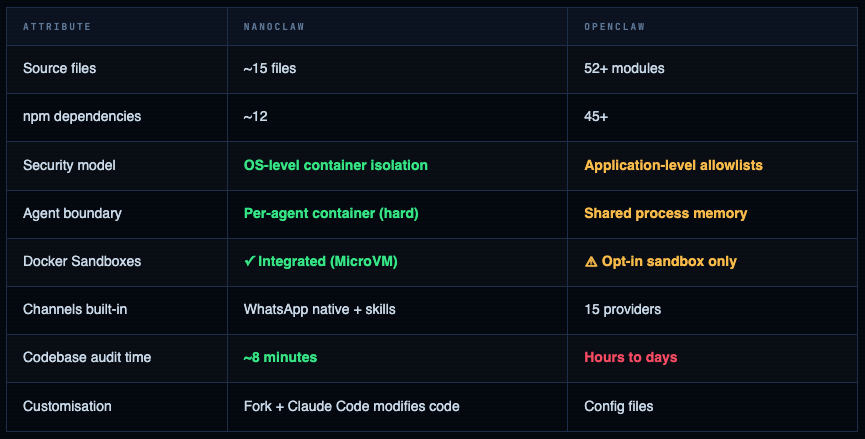Screen dimensions: 865x439
Task: Click the ~8 minutes audit time
Action: 281,357
